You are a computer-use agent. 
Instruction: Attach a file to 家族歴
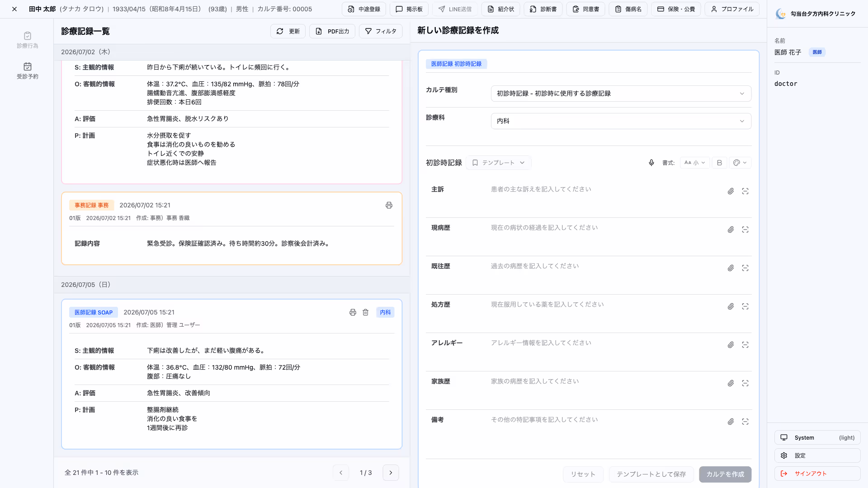tap(731, 383)
